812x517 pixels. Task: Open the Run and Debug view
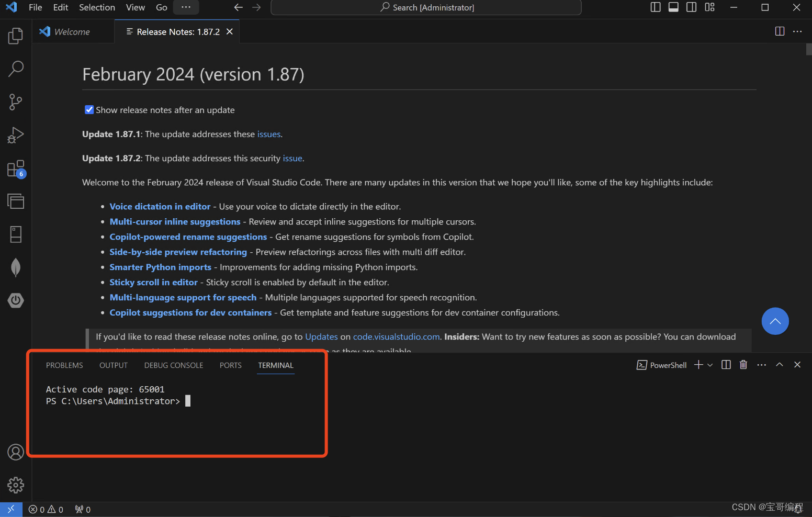[15, 134]
